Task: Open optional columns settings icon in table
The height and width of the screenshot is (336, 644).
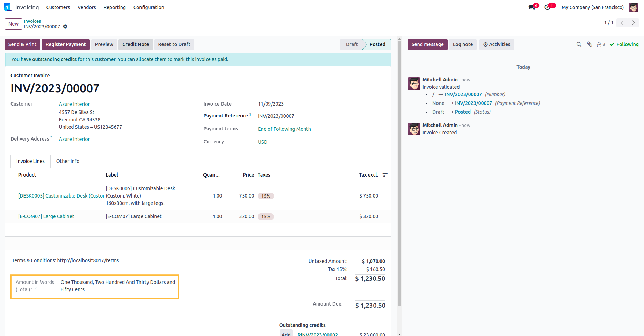Action: click(385, 175)
